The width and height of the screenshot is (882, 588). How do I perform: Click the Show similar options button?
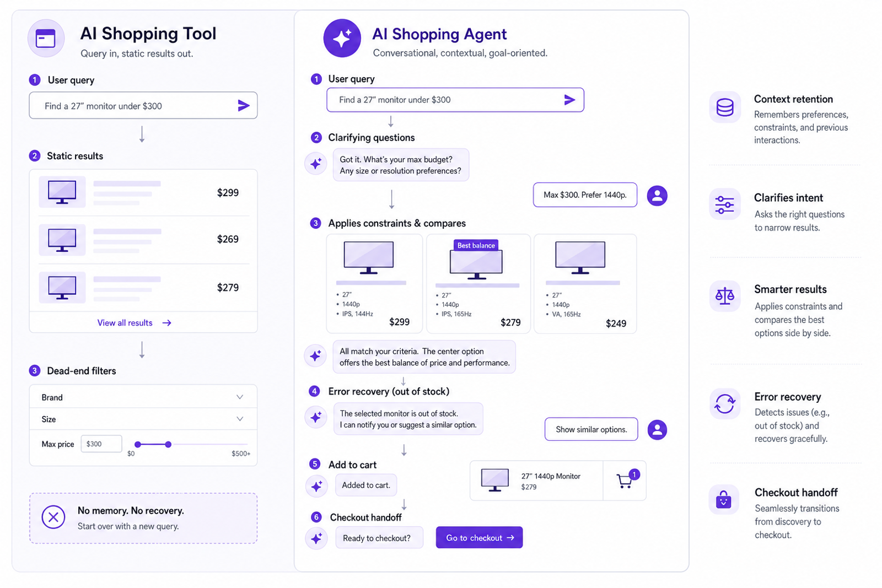pos(591,429)
